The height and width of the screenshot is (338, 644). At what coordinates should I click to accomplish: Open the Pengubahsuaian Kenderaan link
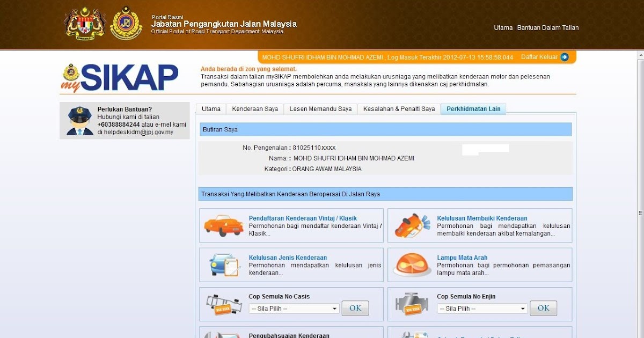[x=289, y=335]
